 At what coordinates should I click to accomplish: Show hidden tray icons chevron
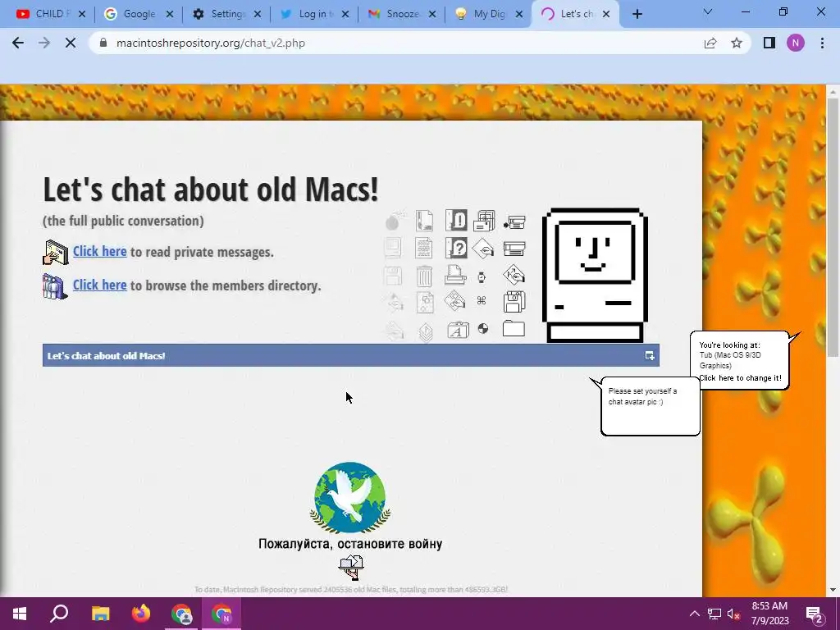click(x=694, y=614)
